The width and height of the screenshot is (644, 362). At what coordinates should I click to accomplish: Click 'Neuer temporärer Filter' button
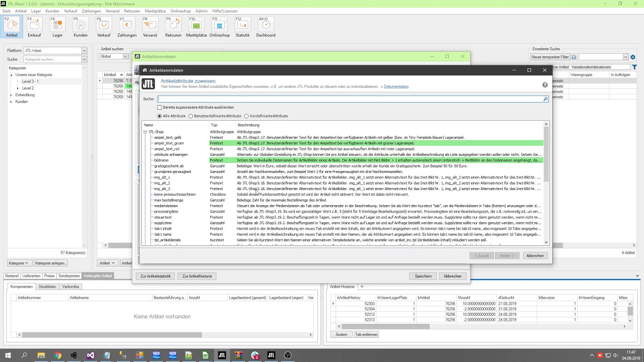(550, 57)
